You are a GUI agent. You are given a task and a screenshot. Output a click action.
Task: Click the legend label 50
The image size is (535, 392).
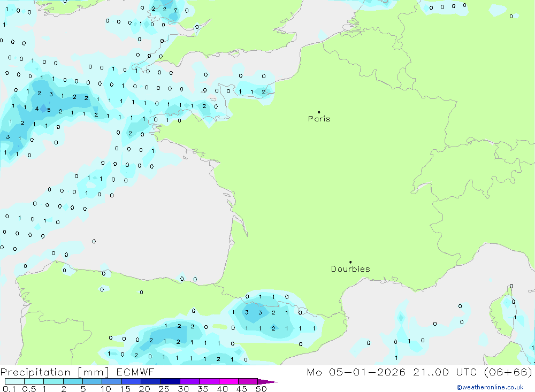point(261,389)
